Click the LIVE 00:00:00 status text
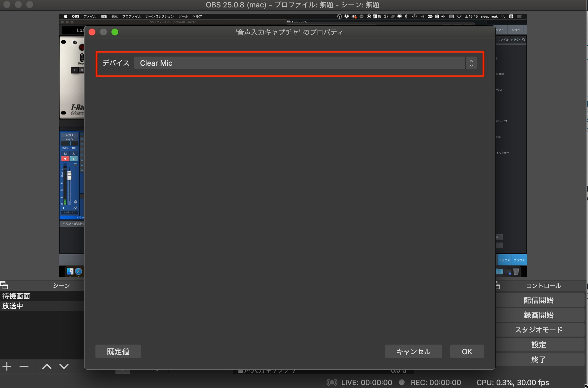Viewport: 588px width, 388px height. click(x=367, y=382)
